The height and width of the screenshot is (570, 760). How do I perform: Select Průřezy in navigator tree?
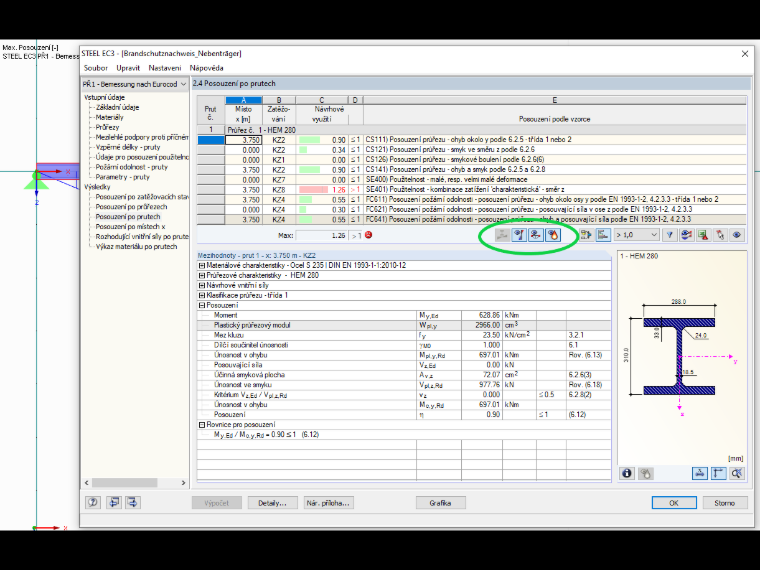click(107, 127)
